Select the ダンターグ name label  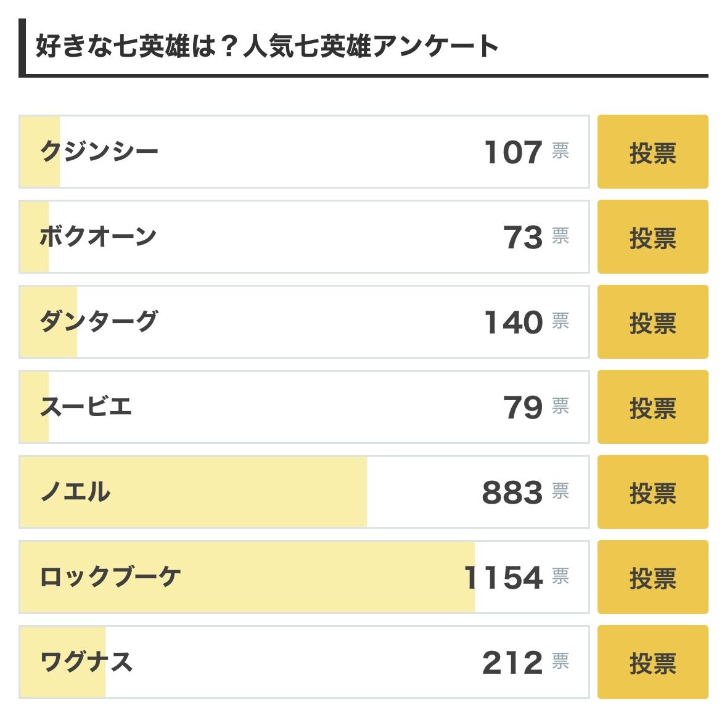(99, 322)
